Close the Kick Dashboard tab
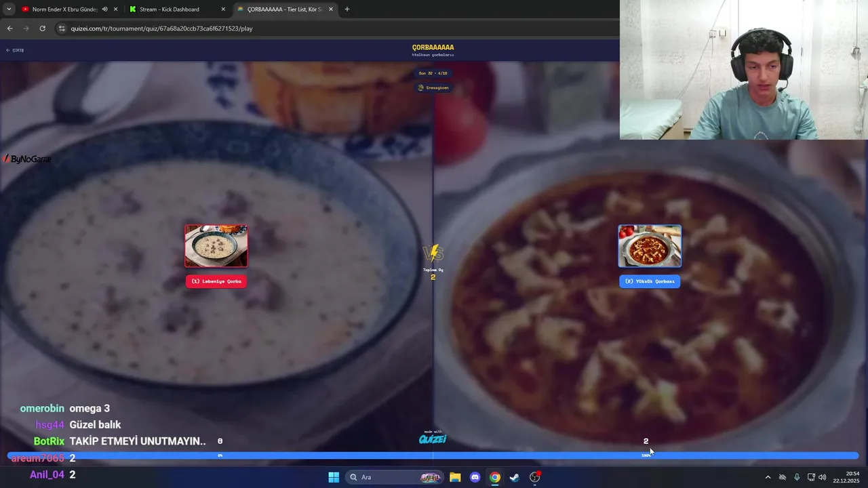Screen dimensions: 868x488 tap(223, 9)
